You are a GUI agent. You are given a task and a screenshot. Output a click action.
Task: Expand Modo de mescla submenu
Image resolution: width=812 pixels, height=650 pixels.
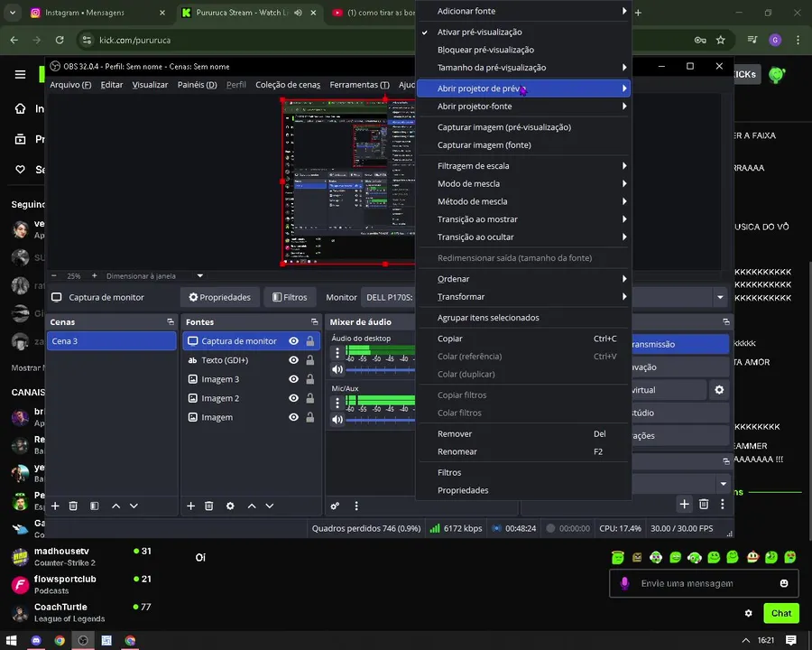(x=523, y=183)
